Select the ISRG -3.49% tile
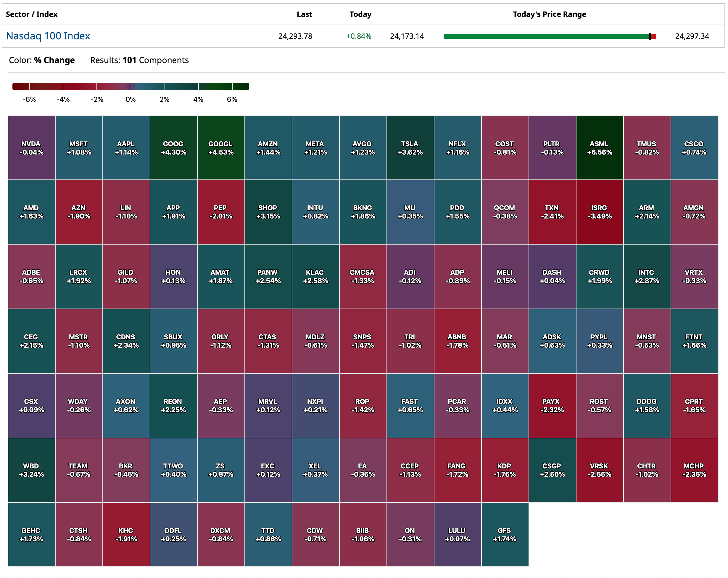 point(599,212)
